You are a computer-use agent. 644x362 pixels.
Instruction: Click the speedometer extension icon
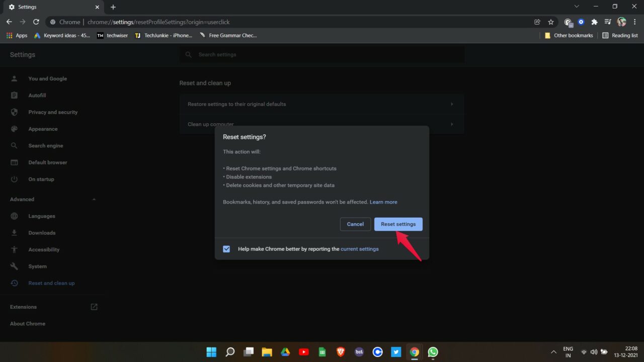pos(568,22)
